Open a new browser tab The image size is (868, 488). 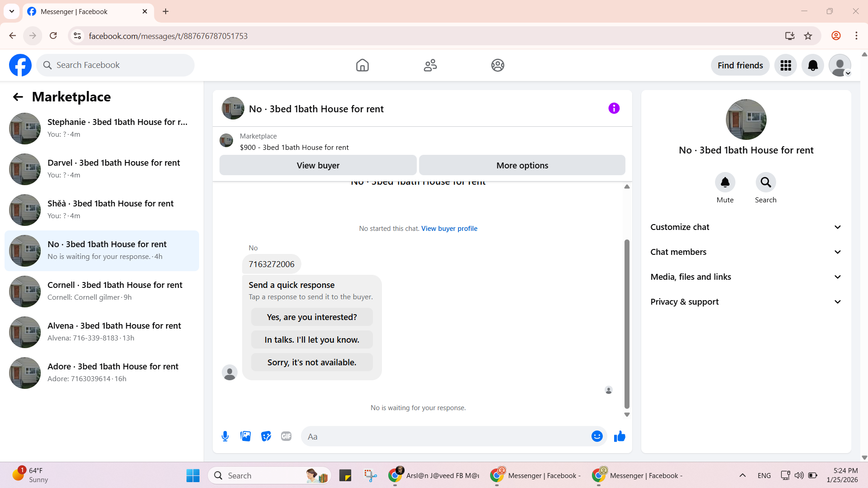[x=166, y=11]
